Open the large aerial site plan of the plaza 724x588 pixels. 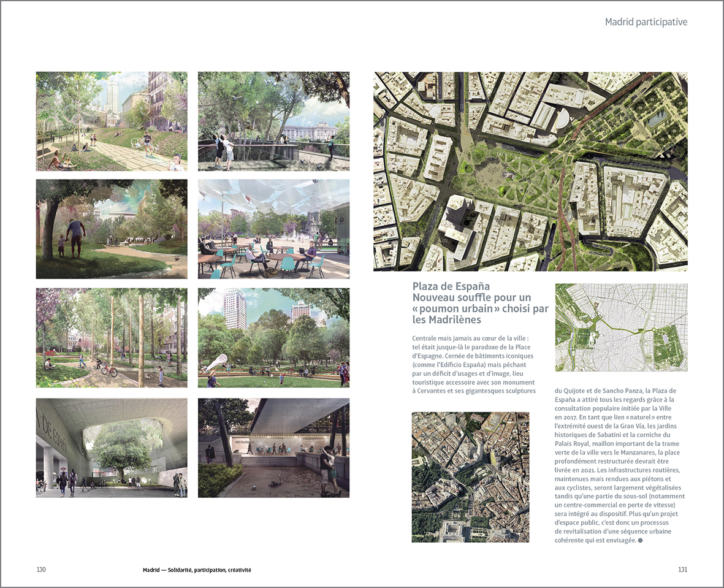[530, 171]
